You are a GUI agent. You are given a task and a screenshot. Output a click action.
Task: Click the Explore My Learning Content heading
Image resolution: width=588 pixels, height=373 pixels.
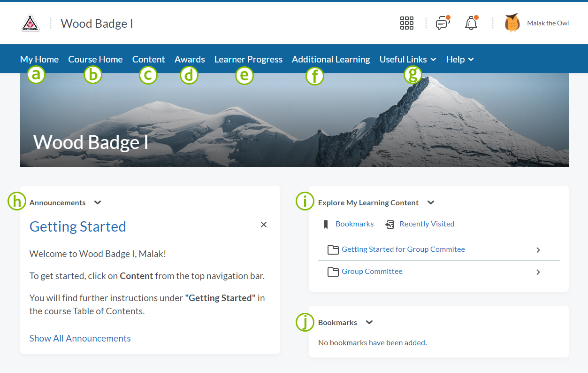[368, 203]
